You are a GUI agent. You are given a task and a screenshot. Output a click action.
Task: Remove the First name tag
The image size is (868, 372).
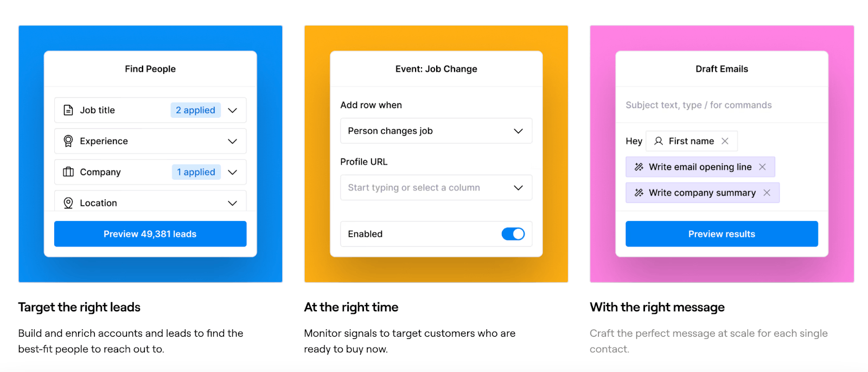(725, 141)
